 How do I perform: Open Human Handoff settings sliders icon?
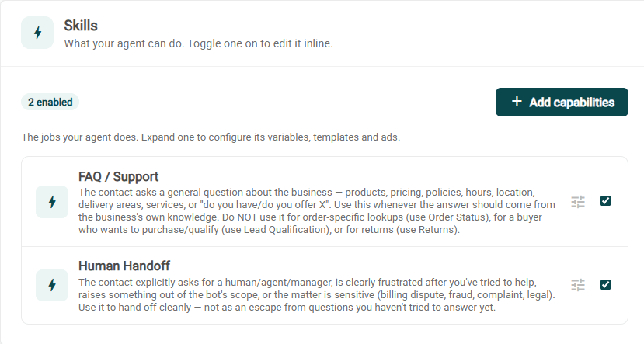pos(578,285)
